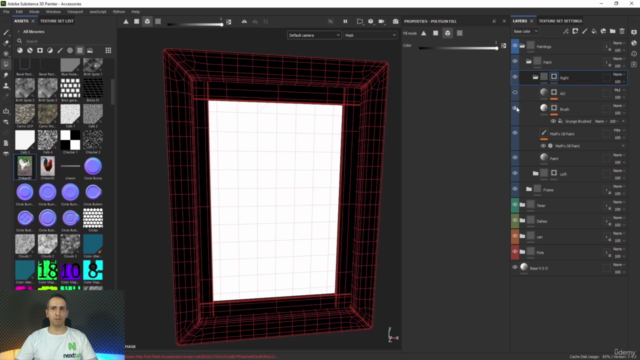640x360 pixels.
Task: Filter assets by smart materials icon
Action: (x=30, y=51)
